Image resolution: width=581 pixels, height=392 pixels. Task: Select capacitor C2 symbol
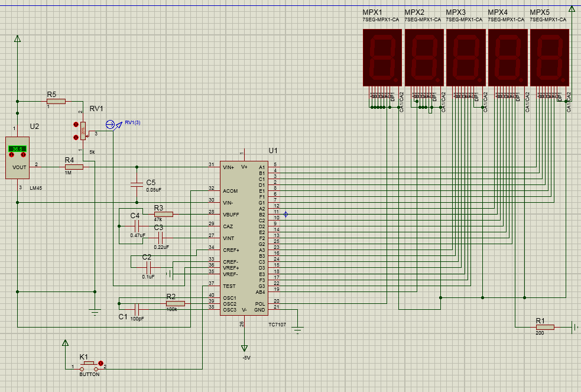click(x=148, y=267)
